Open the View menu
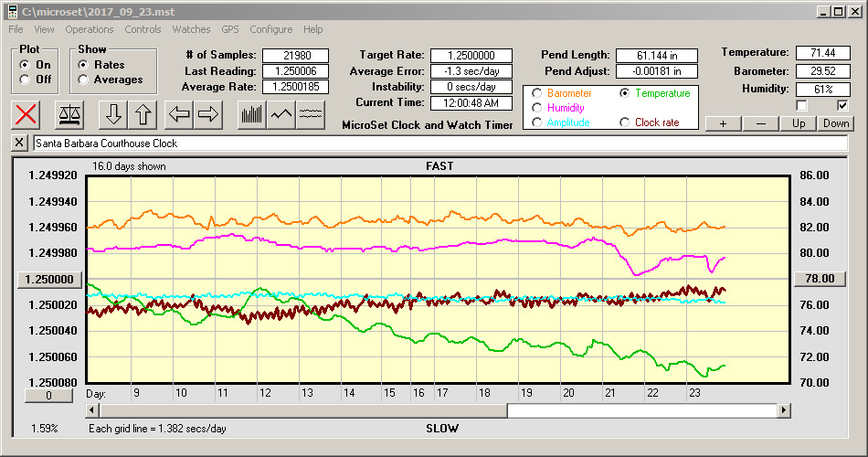Image resolution: width=868 pixels, height=457 pixels. pos(44,29)
